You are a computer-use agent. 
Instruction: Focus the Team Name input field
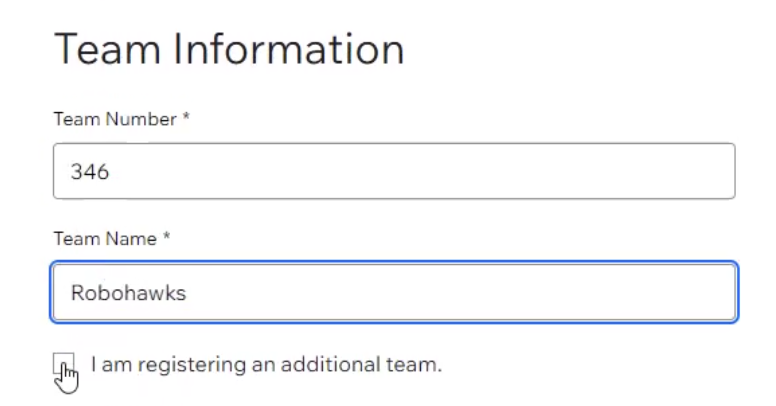point(394,292)
